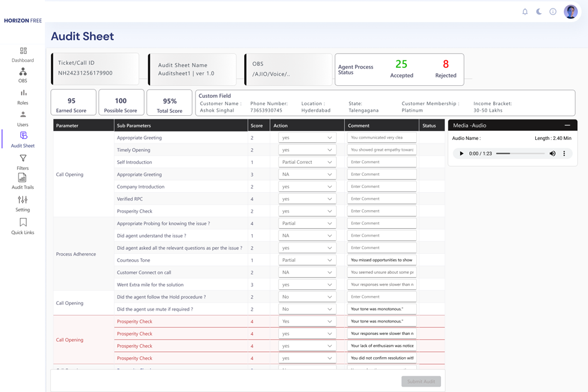Screen dimensions: 588x392
Task: Mute the audio player volume
Action: pos(553,154)
